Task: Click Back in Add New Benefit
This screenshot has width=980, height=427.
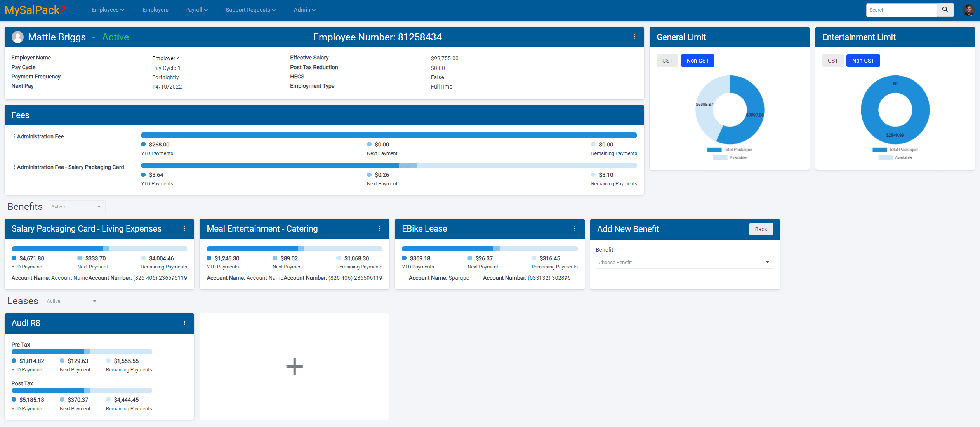Action: [x=761, y=229]
